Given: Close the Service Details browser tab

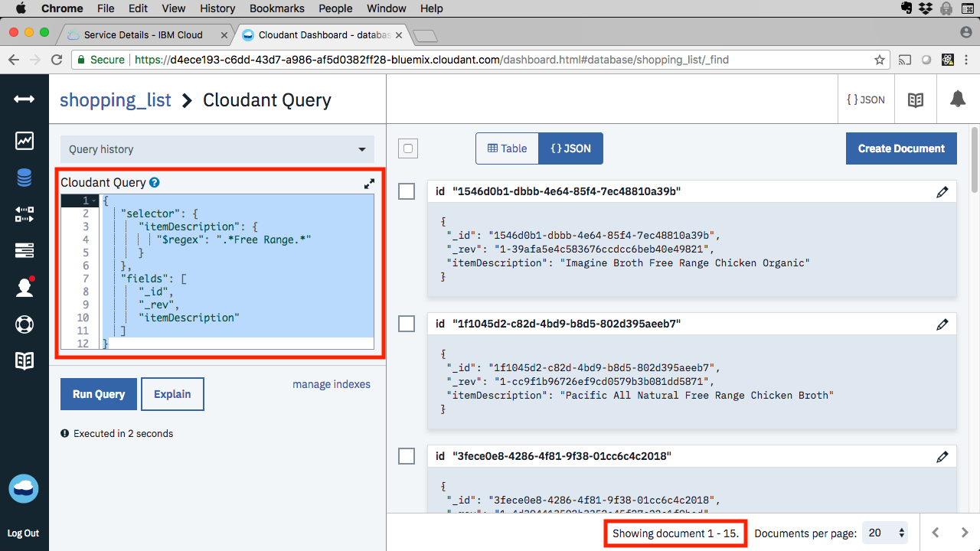Looking at the screenshot, I should coord(224,35).
